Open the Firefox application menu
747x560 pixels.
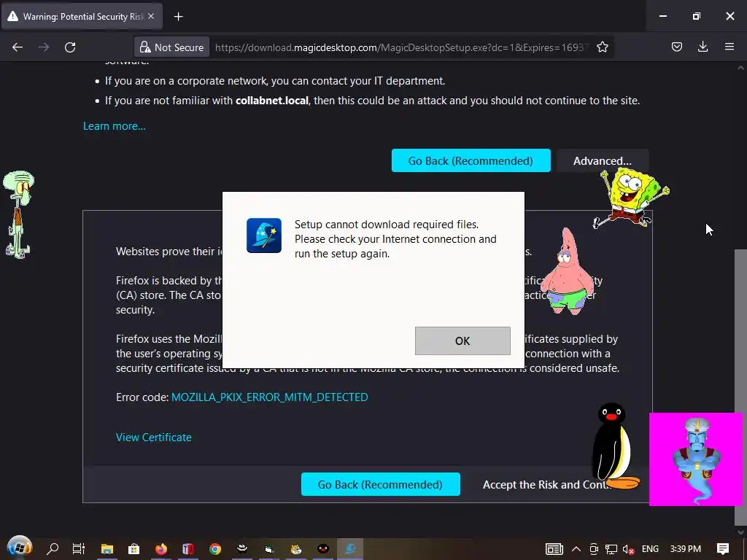tap(729, 47)
